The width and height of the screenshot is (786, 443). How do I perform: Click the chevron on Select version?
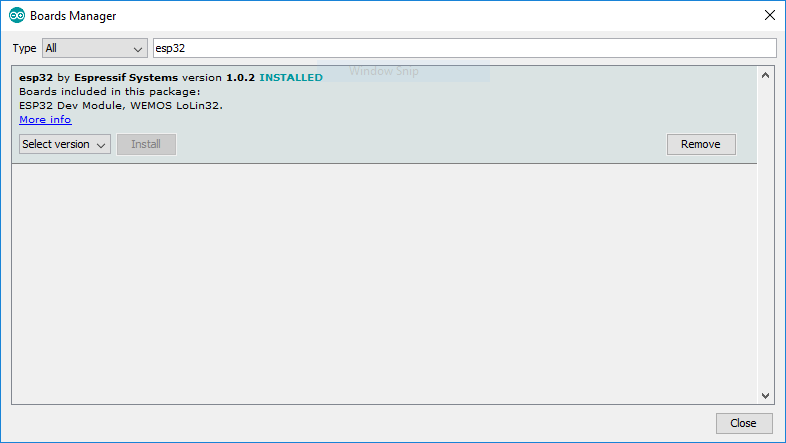(101, 145)
